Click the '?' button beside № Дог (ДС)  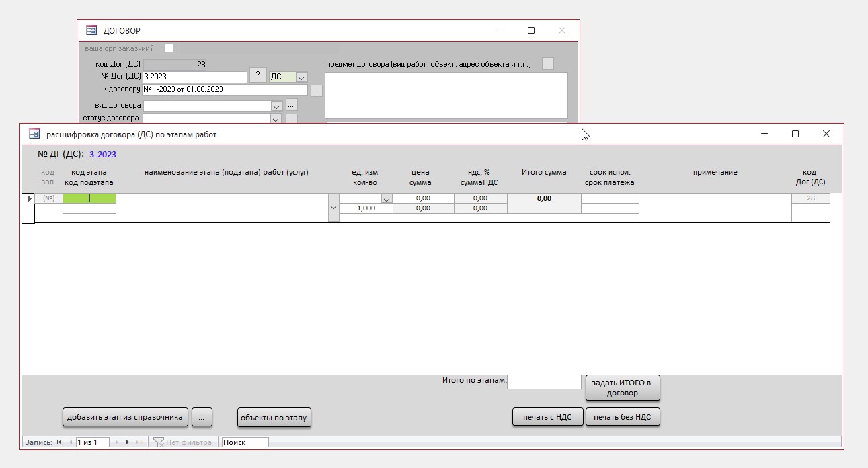pyautogui.click(x=258, y=75)
